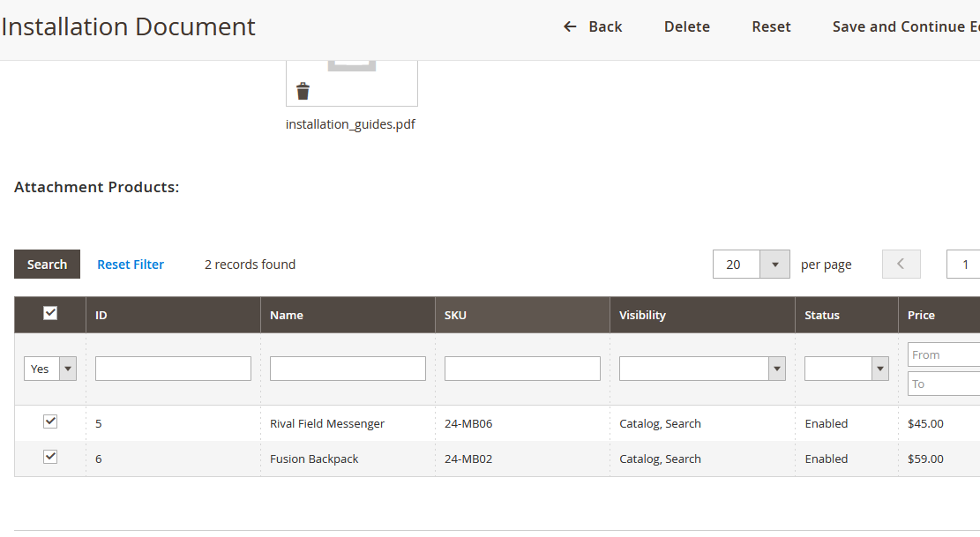This screenshot has height=537, width=980.
Task: Open the Visibility filter combo box
Action: pyautogui.click(x=697, y=368)
